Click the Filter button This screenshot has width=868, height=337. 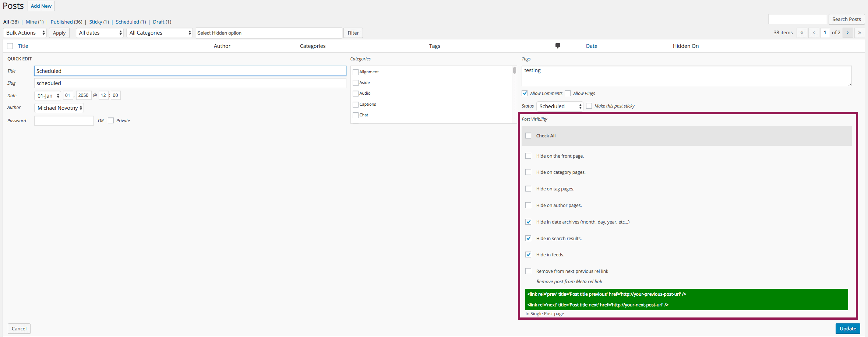click(x=353, y=33)
